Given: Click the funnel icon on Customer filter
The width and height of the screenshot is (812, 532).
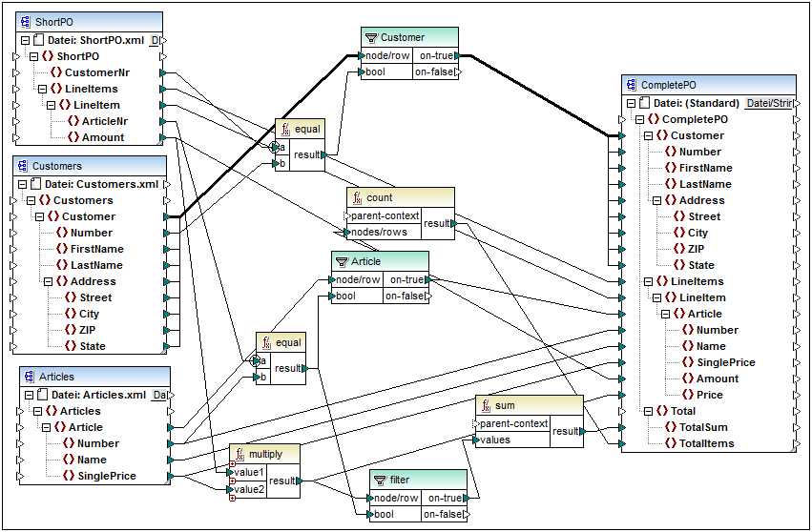Looking at the screenshot, I should (371, 38).
